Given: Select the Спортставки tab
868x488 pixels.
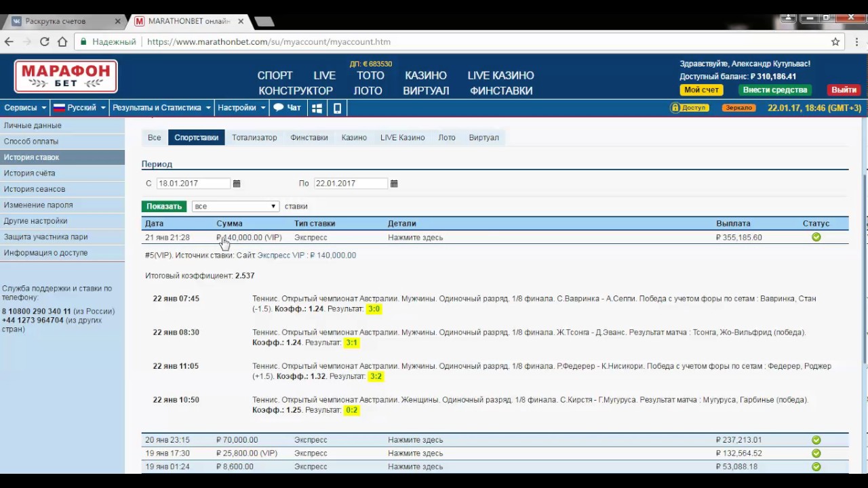Looking at the screenshot, I should pos(197,138).
